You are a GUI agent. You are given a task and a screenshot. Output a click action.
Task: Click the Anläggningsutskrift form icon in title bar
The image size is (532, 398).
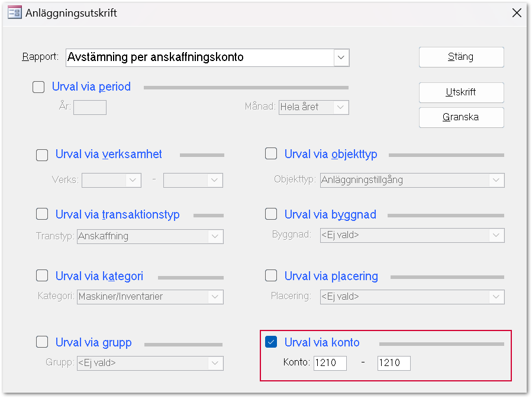(14, 12)
